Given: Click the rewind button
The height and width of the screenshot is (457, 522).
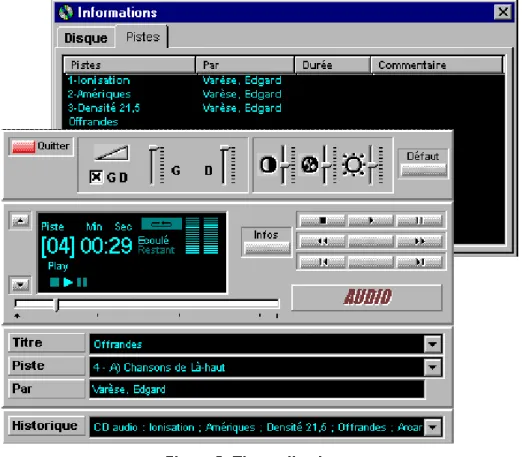Looking at the screenshot, I should coord(322,241).
